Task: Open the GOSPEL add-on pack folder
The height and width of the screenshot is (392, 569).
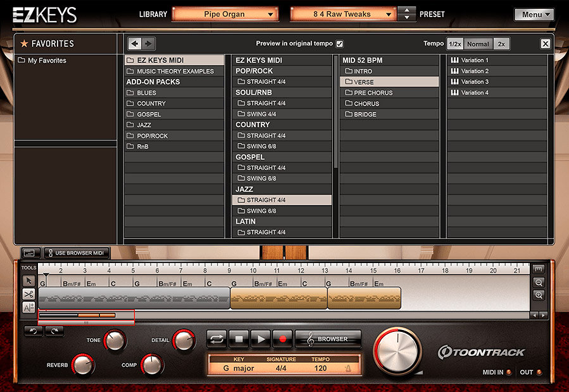Action: pos(174,114)
